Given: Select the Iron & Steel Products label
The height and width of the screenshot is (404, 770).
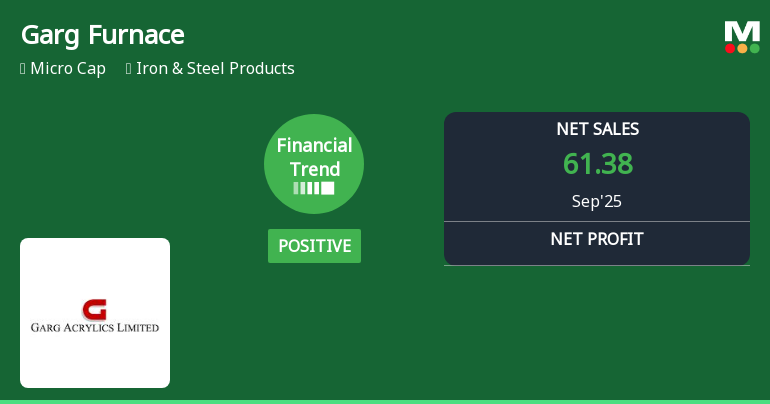Looking at the screenshot, I should tap(215, 69).
